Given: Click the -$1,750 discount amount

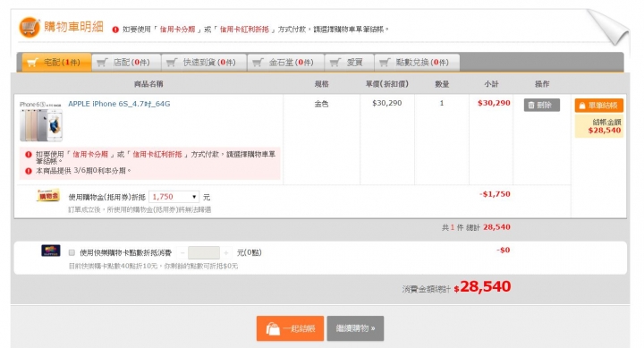Looking at the screenshot, I should click(495, 194).
